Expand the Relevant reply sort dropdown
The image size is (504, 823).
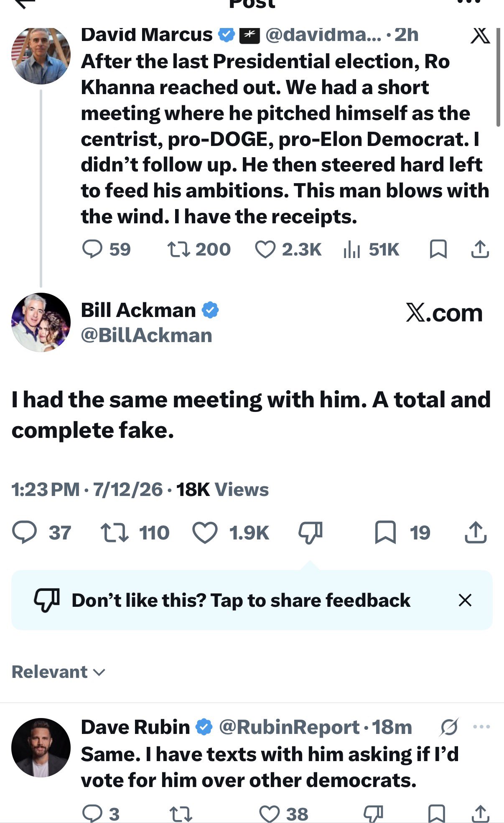click(58, 672)
